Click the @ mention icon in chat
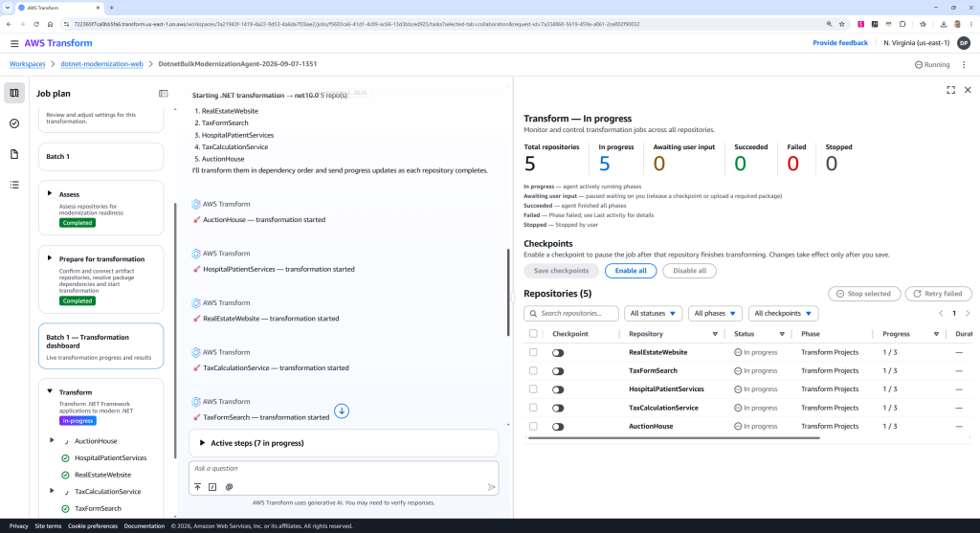980x533 pixels. [x=230, y=487]
